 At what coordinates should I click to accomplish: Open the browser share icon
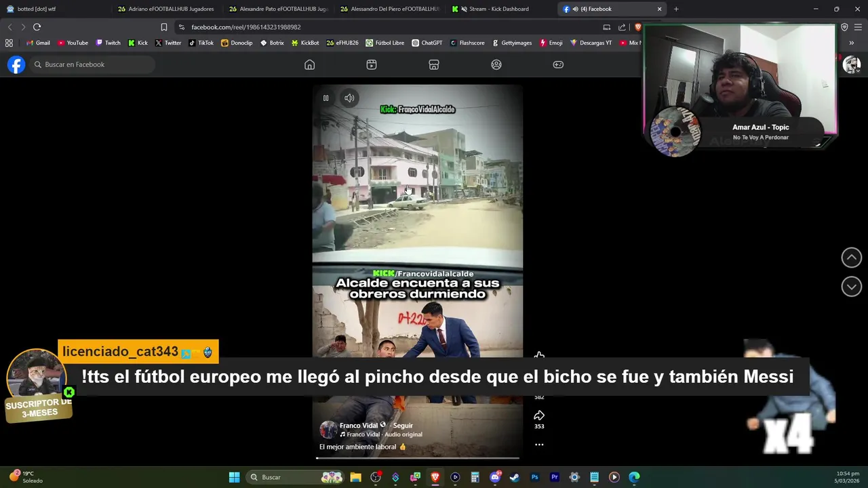622,27
